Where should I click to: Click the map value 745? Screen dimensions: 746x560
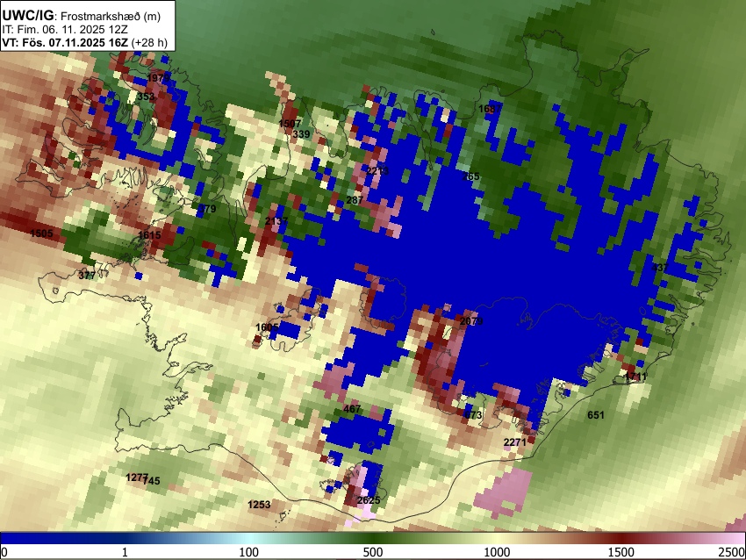tap(151, 481)
